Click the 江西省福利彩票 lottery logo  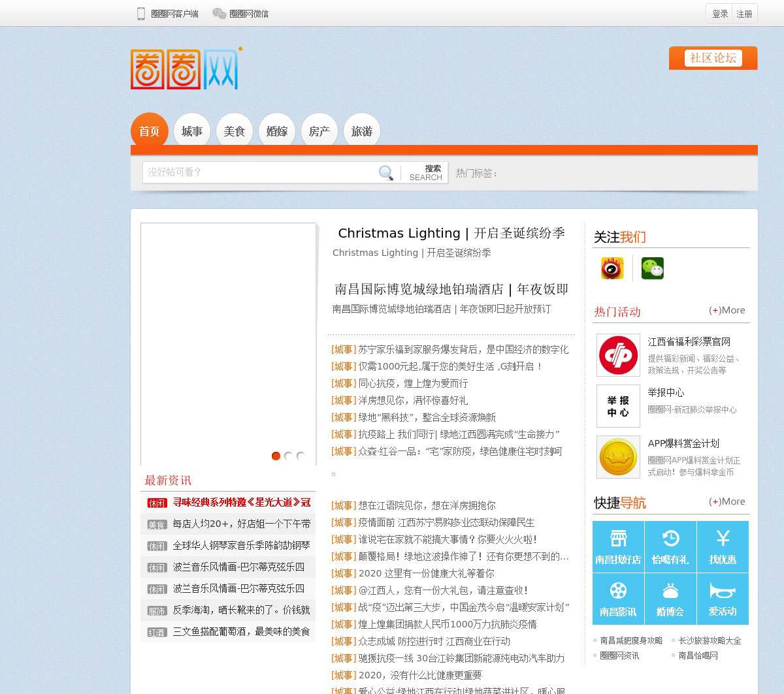click(x=618, y=355)
